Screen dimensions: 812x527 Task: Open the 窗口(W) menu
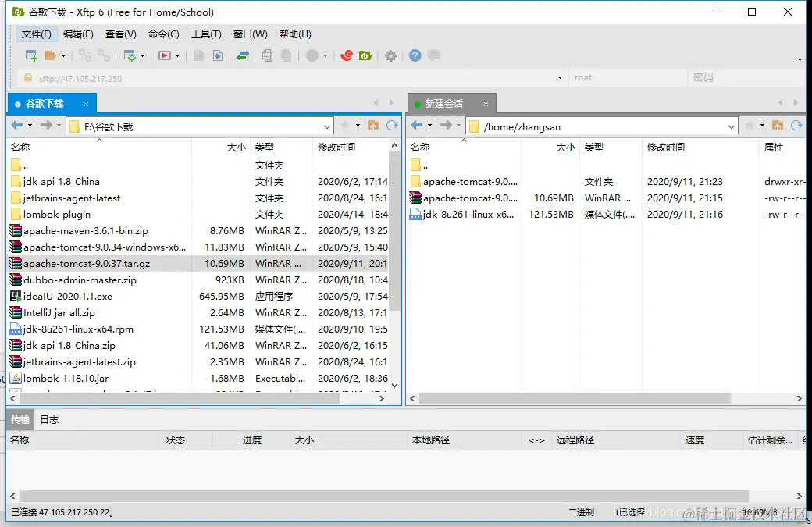pos(250,34)
